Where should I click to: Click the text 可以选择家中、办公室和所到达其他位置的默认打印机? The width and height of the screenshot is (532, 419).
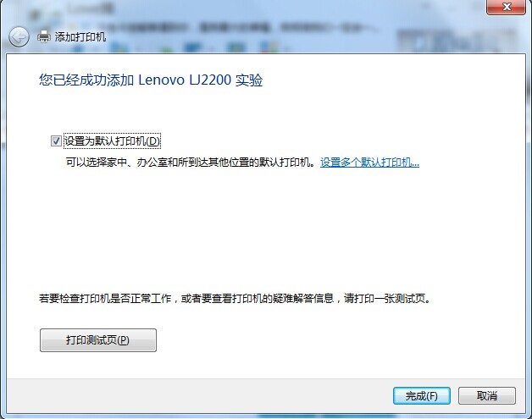pos(188,163)
